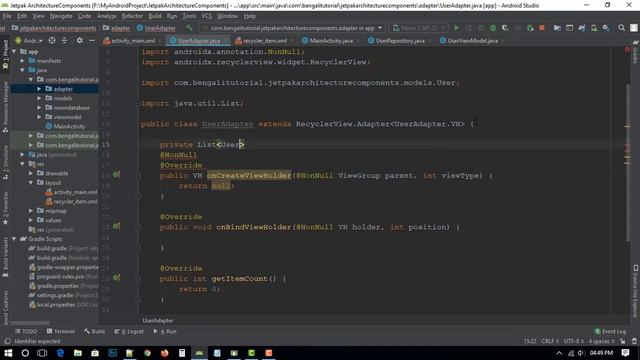Open the AVD Manager toolbar icon
Image resolution: width=640 pixels, height=360 pixels.
click(x=594, y=28)
